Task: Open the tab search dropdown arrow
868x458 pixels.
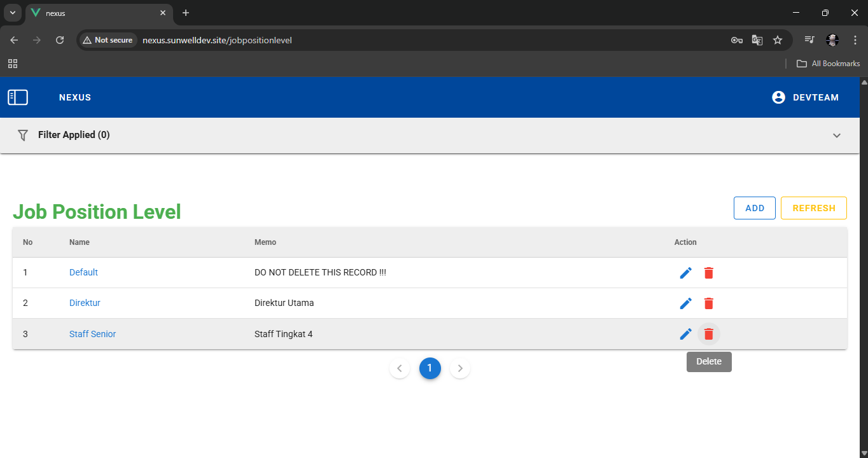Action: pyautogui.click(x=12, y=13)
